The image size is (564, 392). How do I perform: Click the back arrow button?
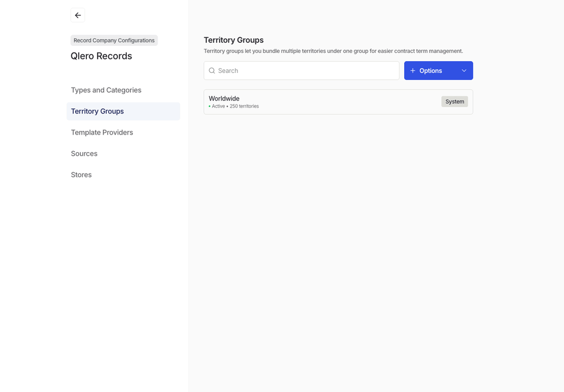click(x=78, y=15)
